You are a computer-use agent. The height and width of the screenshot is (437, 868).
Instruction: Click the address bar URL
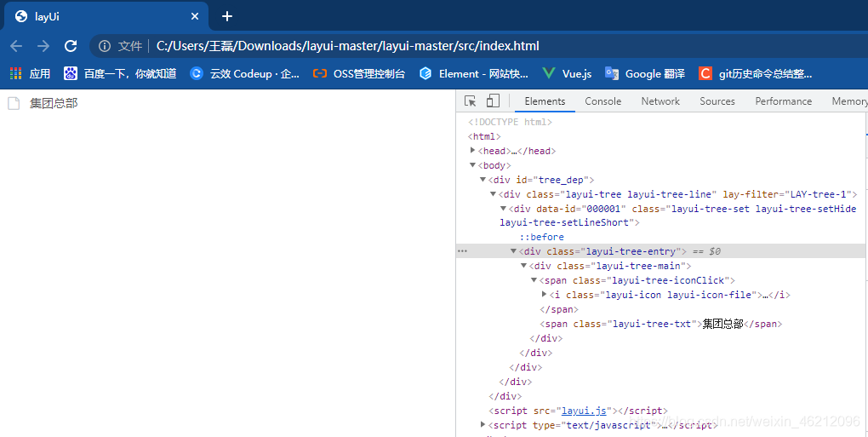pyautogui.click(x=348, y=46)
